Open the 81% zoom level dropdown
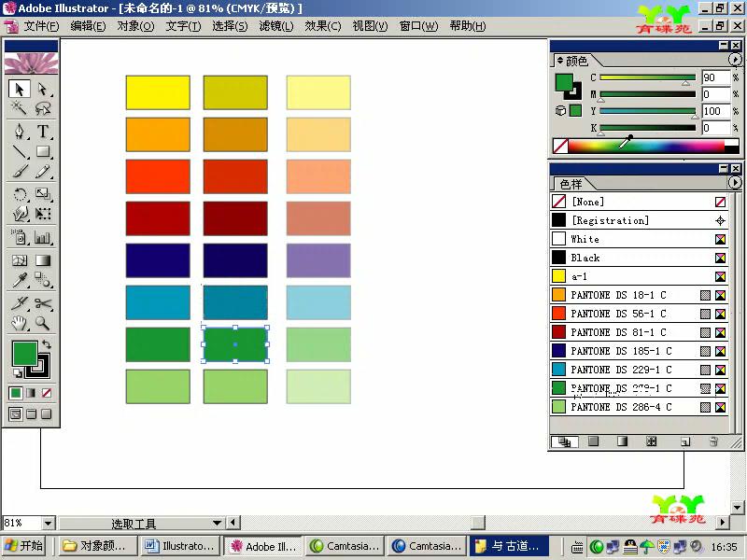Screen dimensions: 747x560 pos(48,523)
